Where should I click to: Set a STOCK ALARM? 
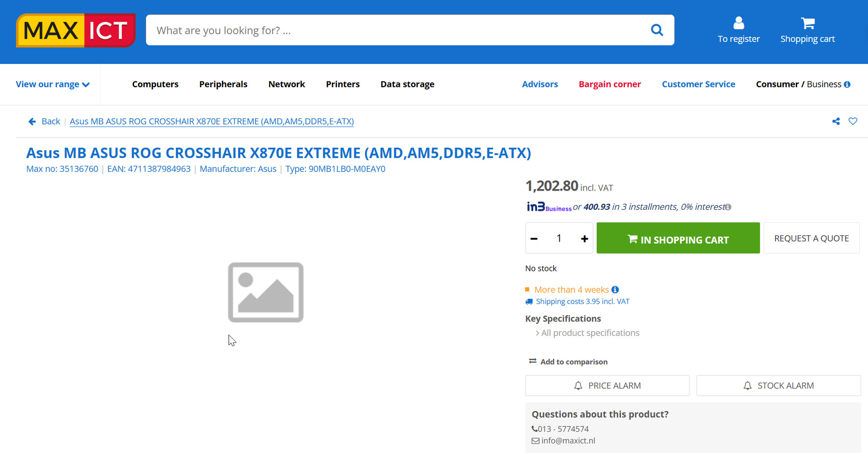[x=778, y=385]
